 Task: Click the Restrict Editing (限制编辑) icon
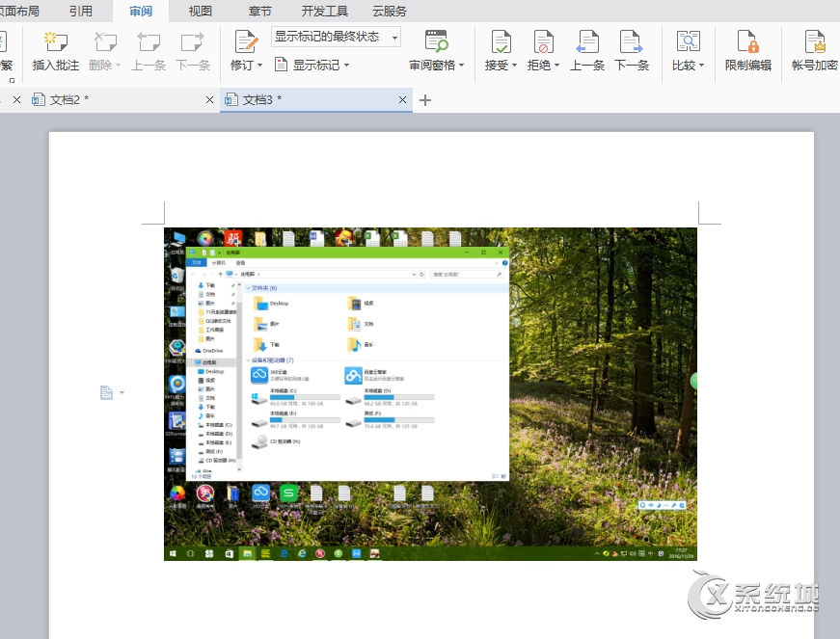click(747, 41)
